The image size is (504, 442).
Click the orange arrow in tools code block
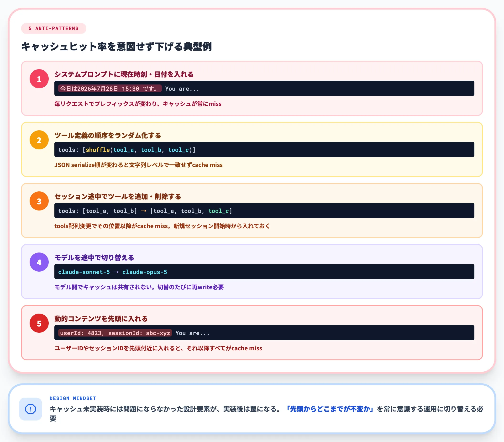(x=143, y=211)
